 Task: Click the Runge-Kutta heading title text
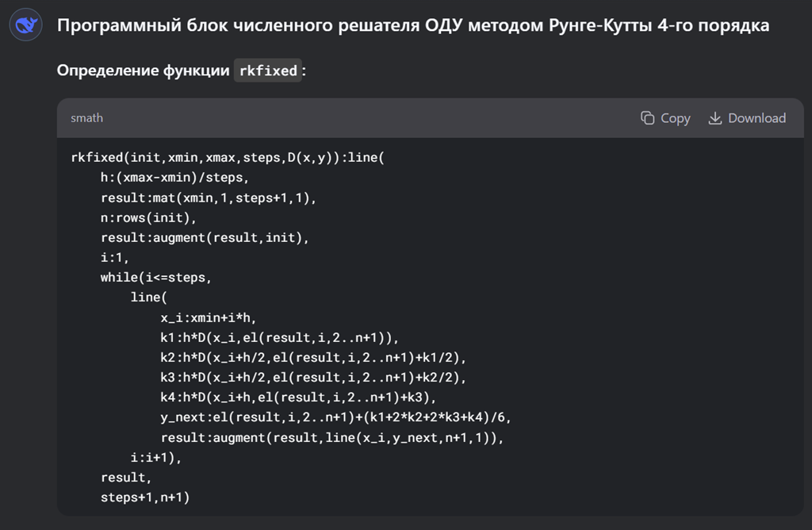coord(412,25)
